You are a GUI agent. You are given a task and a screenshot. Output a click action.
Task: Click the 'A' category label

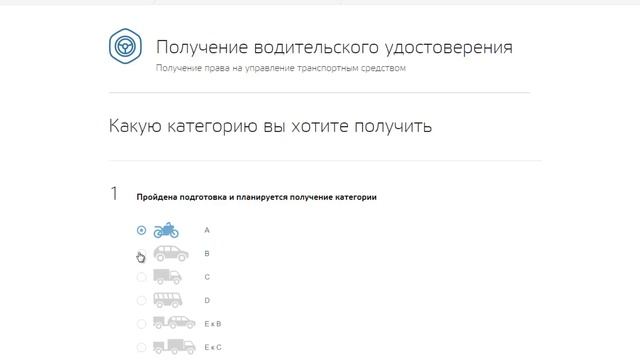pyautogui.click(x=207, y=230)
